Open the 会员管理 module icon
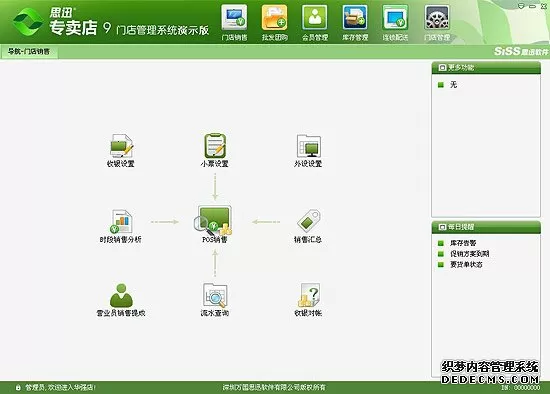Image resolution: width=550 pixels, height=394 pixels. (315, 23)
